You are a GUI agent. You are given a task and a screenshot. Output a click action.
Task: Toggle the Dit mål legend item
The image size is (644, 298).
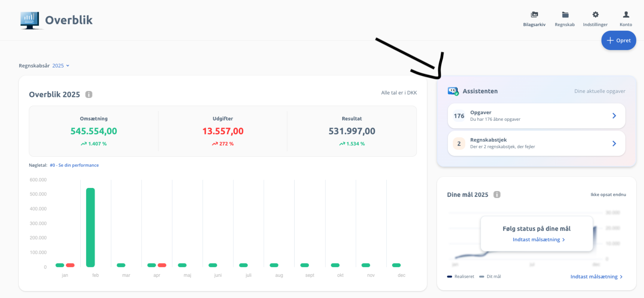(490, 276)
